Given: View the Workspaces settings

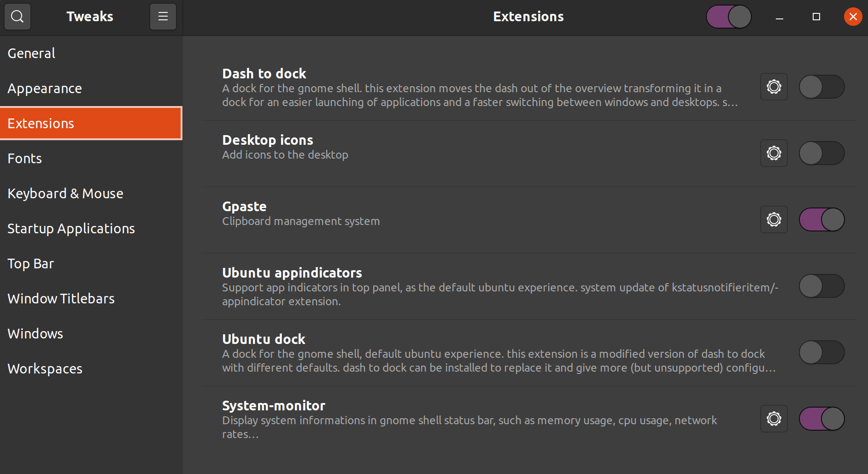Looking at the screenshot, I should 45,368.
